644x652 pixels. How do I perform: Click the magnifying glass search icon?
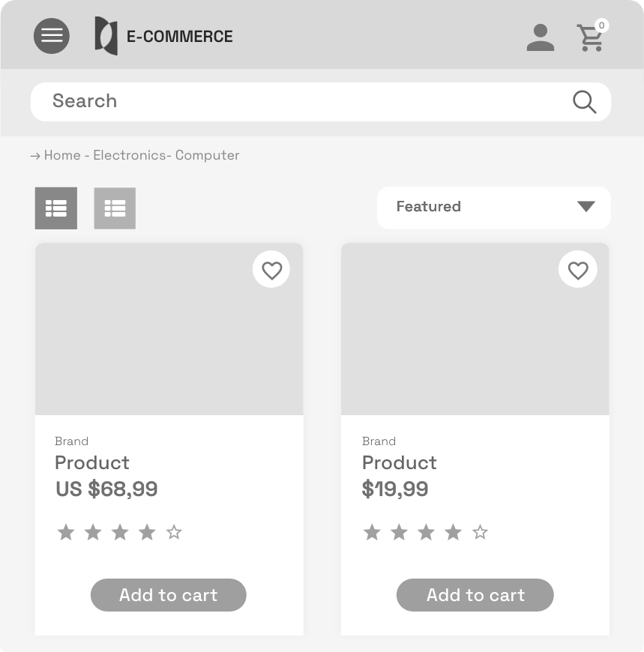tap(584, 102)
